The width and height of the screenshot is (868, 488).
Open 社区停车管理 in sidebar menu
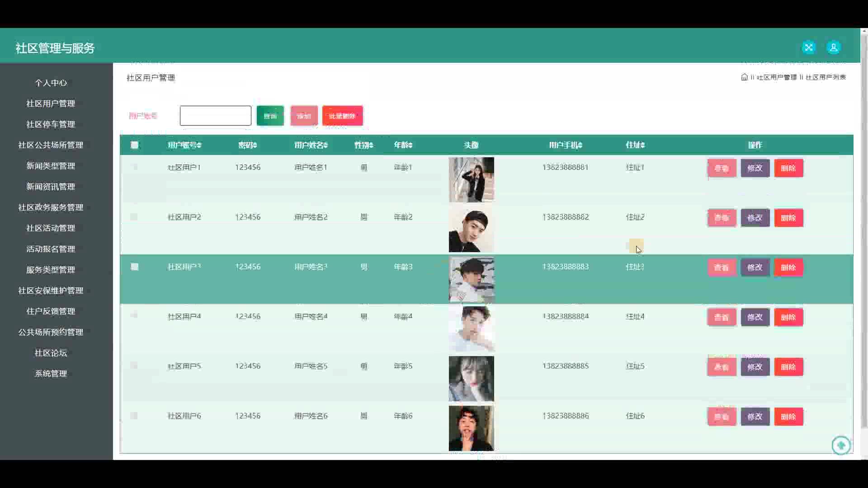coord(51,124)
